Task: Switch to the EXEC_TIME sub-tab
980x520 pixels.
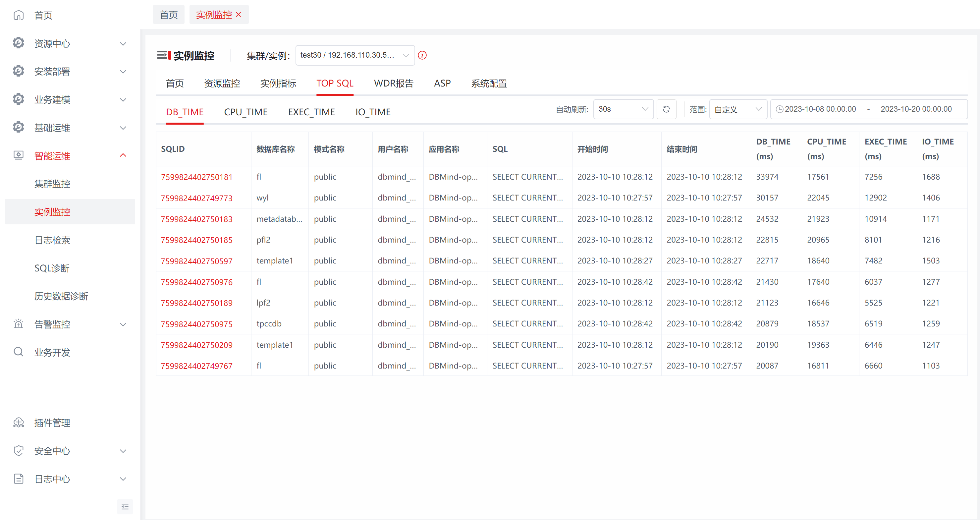Action: coord(311,112)
